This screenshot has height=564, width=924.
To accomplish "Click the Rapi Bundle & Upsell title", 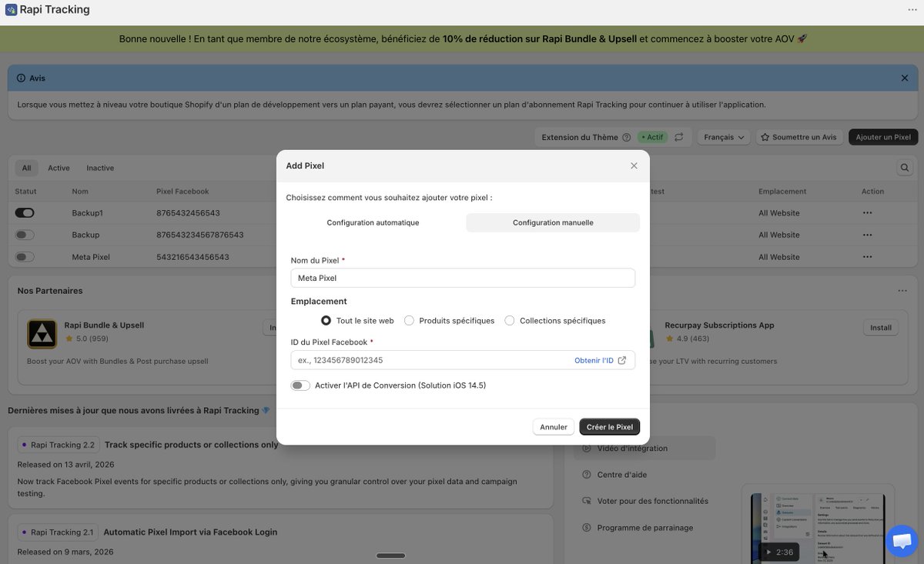I will [x=104, y=325].
